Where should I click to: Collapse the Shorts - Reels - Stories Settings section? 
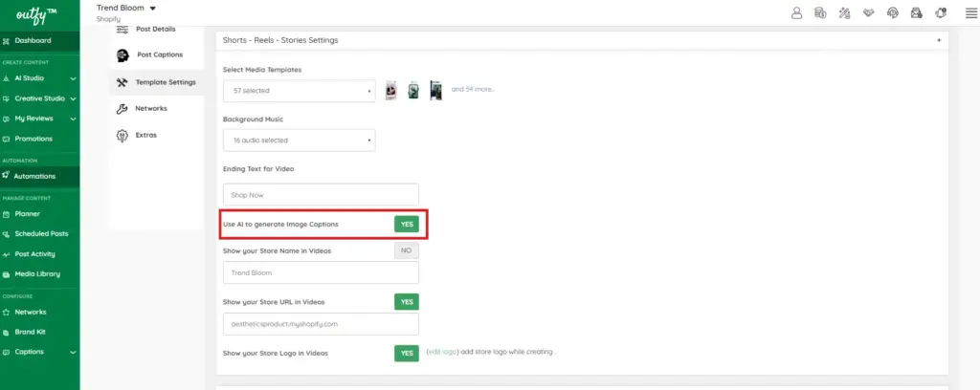(938, 40)
